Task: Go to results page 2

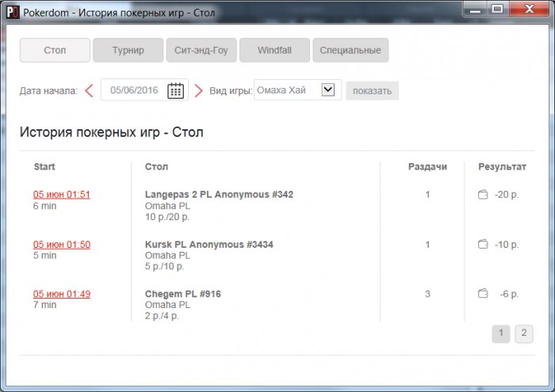Action: coord(524,333)
